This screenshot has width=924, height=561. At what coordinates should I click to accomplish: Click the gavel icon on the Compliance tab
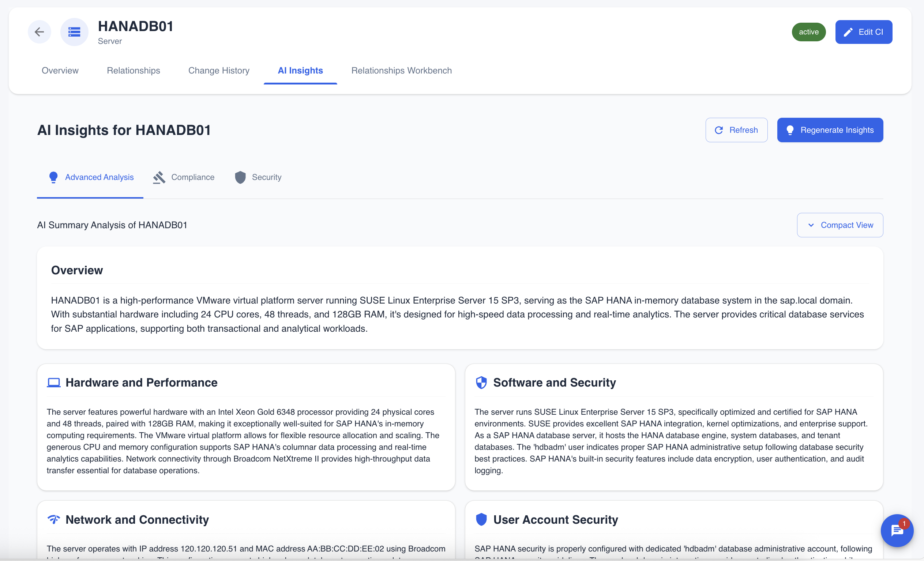point(159,177)
